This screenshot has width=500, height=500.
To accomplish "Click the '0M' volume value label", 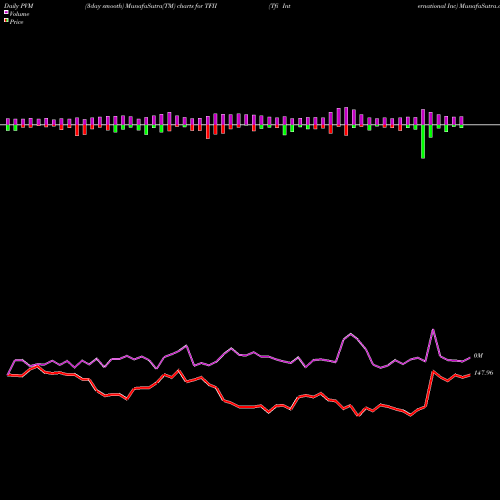I will tap(478, 356).
